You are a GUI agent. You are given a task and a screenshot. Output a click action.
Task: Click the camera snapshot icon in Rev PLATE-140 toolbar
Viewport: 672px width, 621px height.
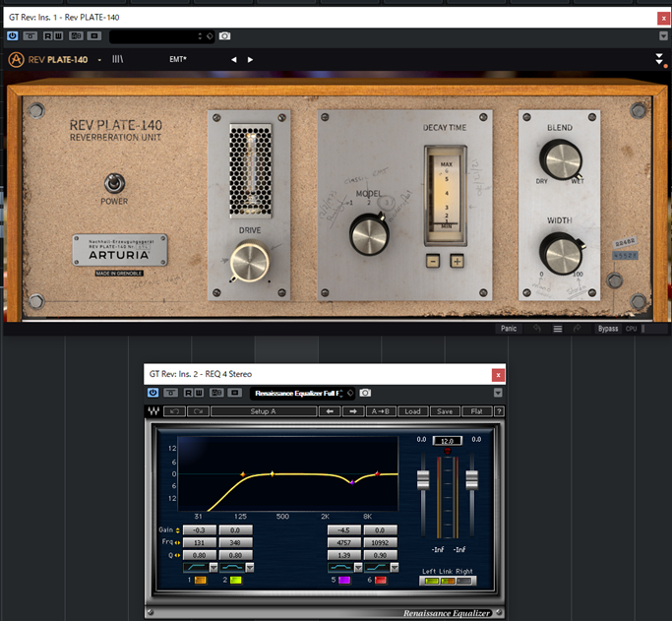[225, 35]
